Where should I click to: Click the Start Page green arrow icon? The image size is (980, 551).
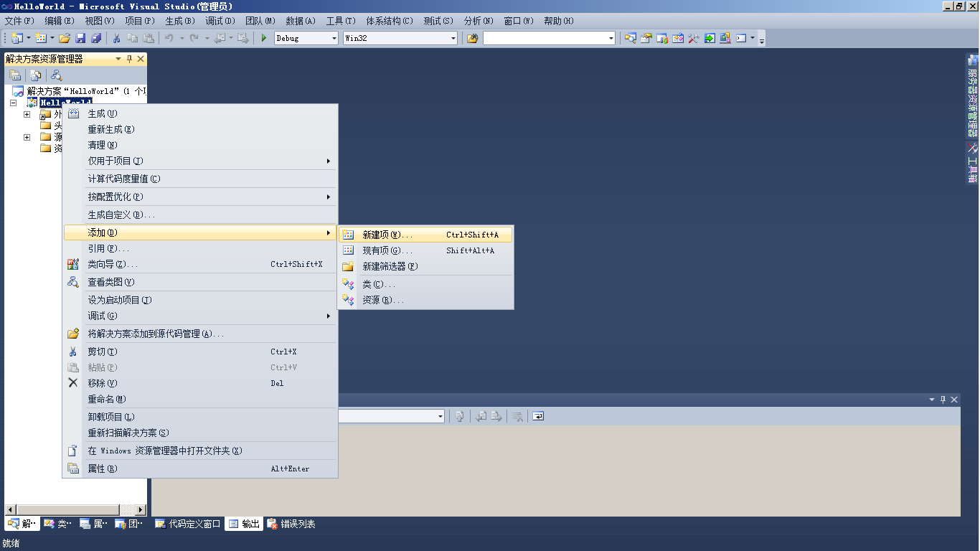coord(709,38)
